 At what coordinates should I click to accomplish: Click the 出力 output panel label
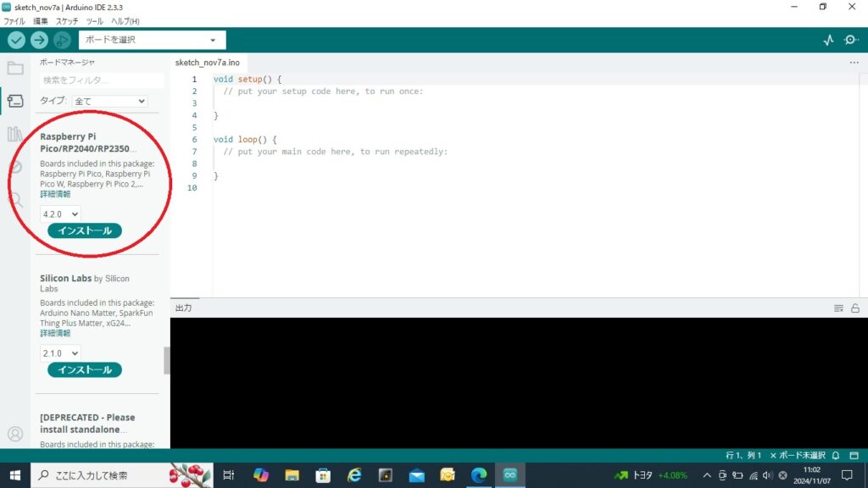point(184,308)
